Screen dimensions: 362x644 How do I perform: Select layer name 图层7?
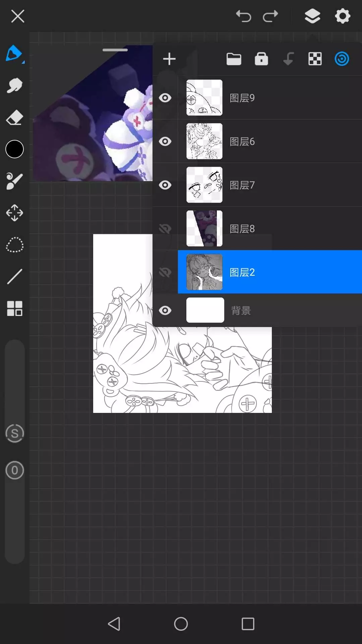[x=242, y=185]
